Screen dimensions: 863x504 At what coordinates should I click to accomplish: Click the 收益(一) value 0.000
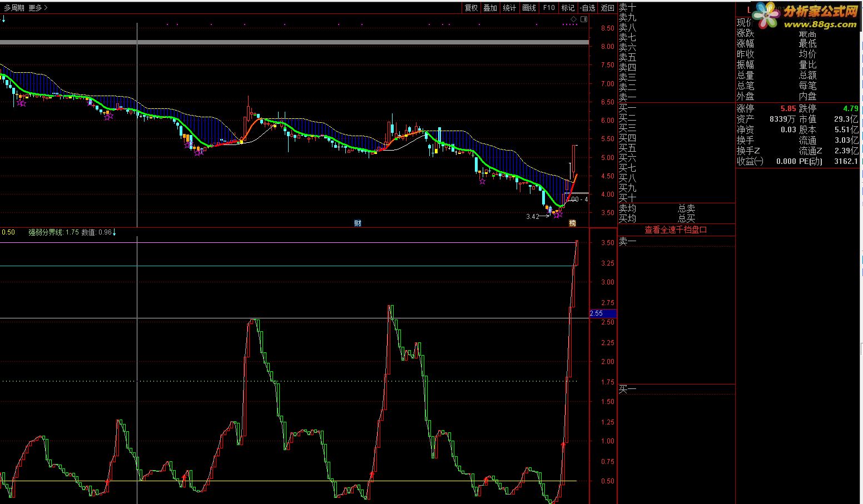(x=786, y=162)
